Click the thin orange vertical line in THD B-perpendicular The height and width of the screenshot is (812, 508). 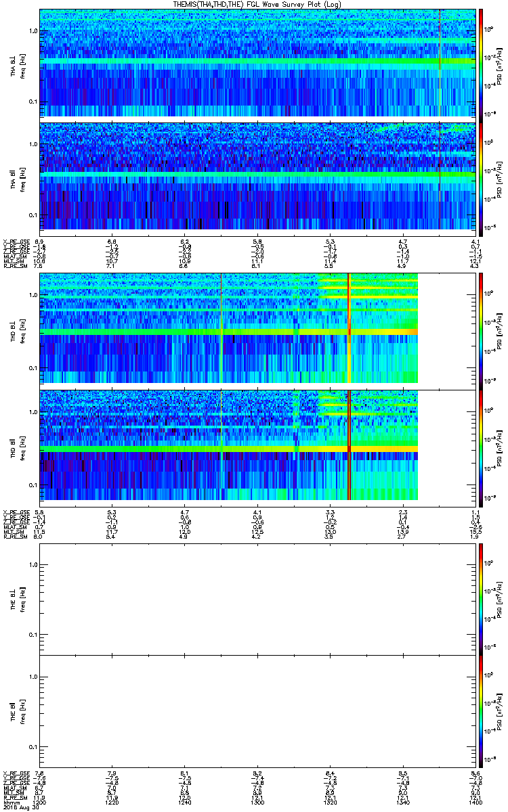[221, 328]
